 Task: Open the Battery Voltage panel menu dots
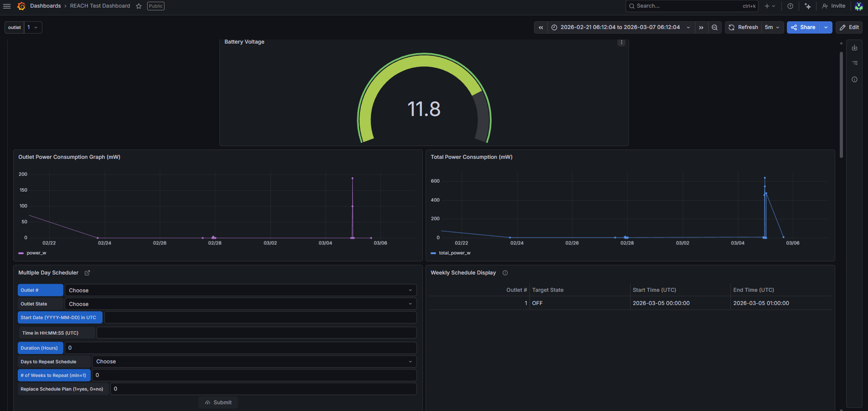(x=622, y=42)
